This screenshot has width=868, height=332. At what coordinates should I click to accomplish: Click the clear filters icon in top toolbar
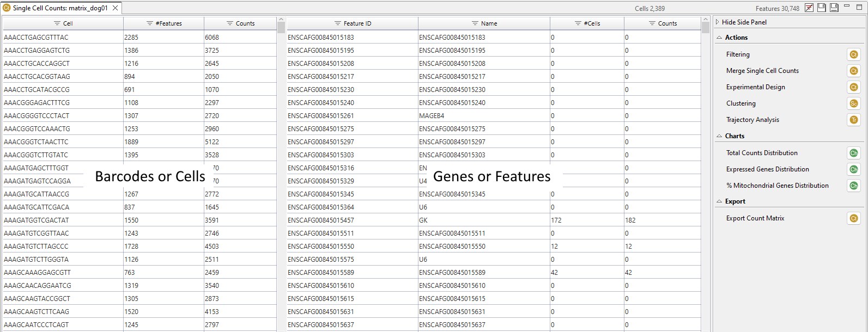tap(809, 8)
